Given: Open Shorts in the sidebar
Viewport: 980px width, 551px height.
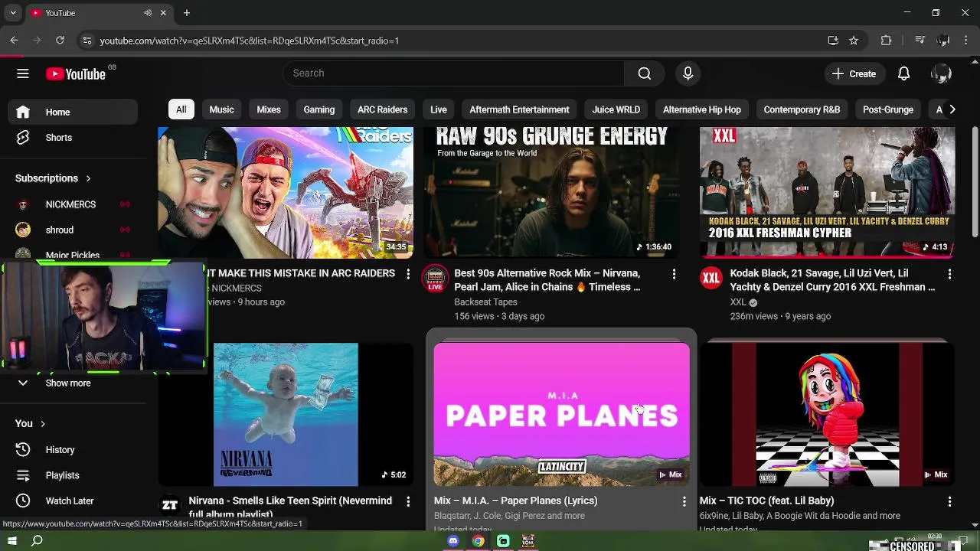Looking at the screenshot, I should [x=73, y=138].
